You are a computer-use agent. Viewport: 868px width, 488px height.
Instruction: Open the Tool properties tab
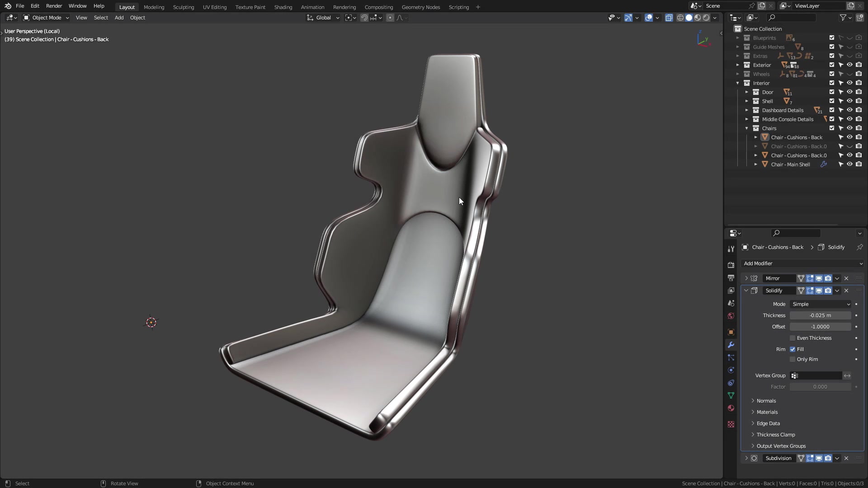point(731,249)
